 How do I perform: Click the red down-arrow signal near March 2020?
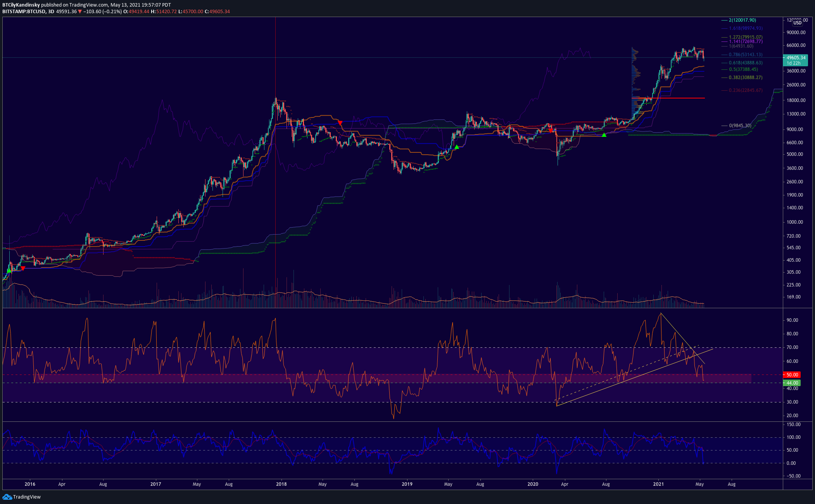(551, 131)
